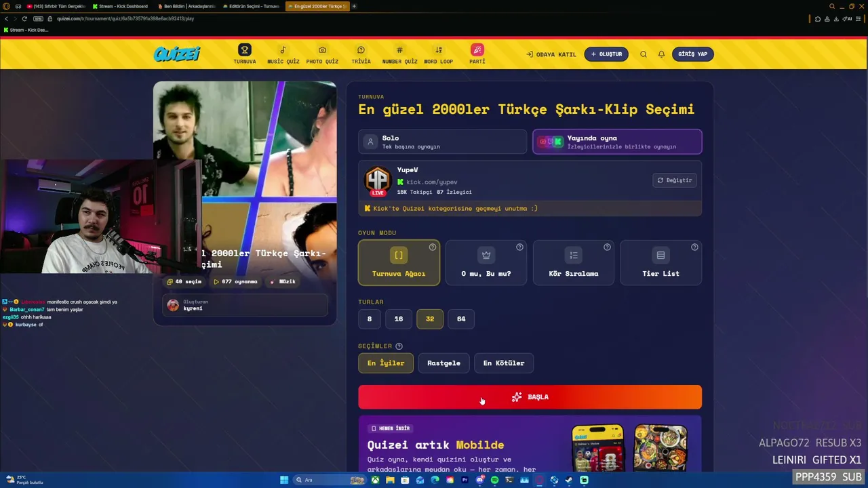Show help for the Seçimler section
Image resolution: width=868 pixels, height=488 pixels.
pyautogui.click(x=399, y=346)
